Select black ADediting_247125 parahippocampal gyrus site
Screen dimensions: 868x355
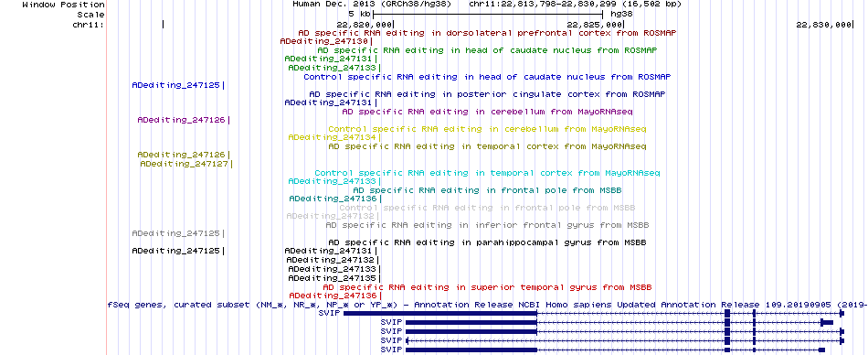coord(178,251)
